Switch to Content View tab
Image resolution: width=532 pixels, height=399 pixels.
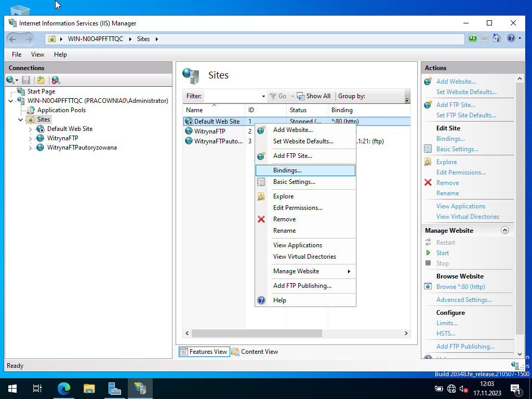pos(255,352)
